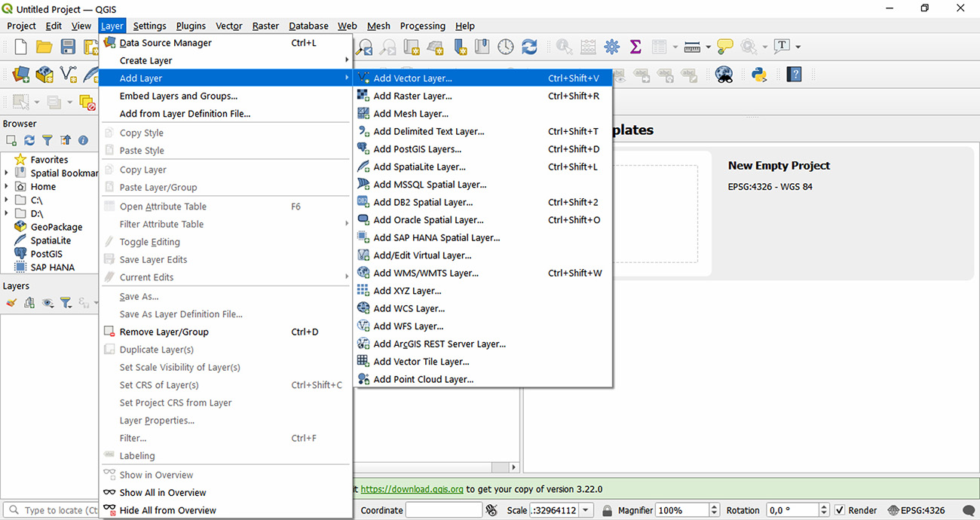Screen dimensions: 980x520
Task: Click the New GeoPackage Layer toolbar icon
Action: pyautogui.click(x=44, y=75)
